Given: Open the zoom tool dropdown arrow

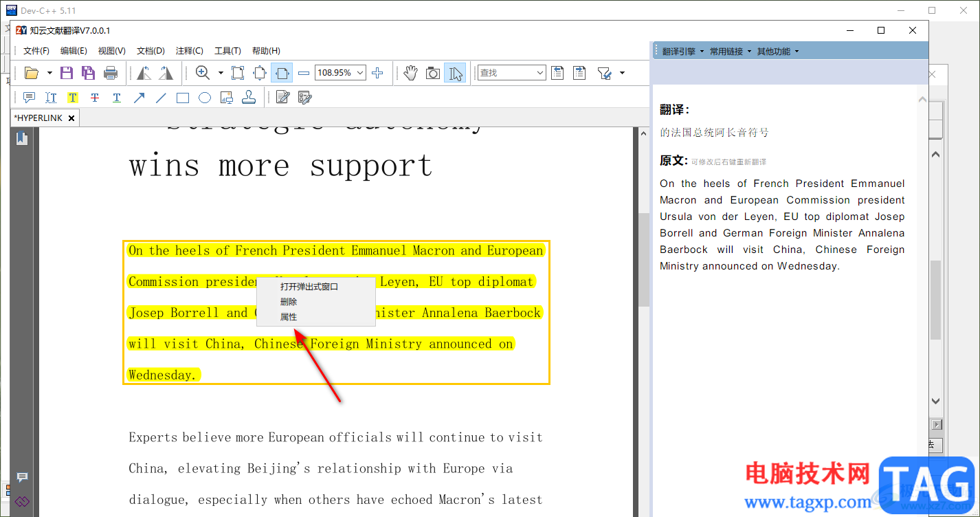Looking at the screenshot, I should [221, 73].
